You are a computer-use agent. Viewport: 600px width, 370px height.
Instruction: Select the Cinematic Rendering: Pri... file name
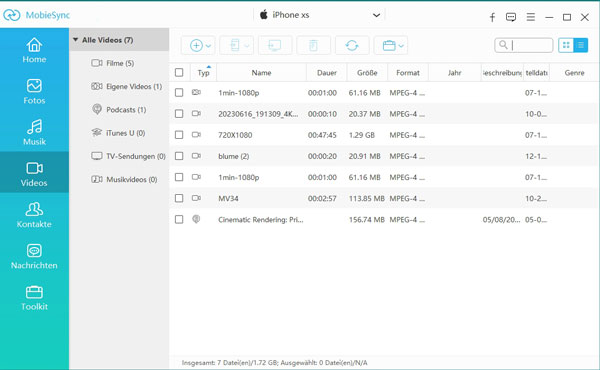261,220
